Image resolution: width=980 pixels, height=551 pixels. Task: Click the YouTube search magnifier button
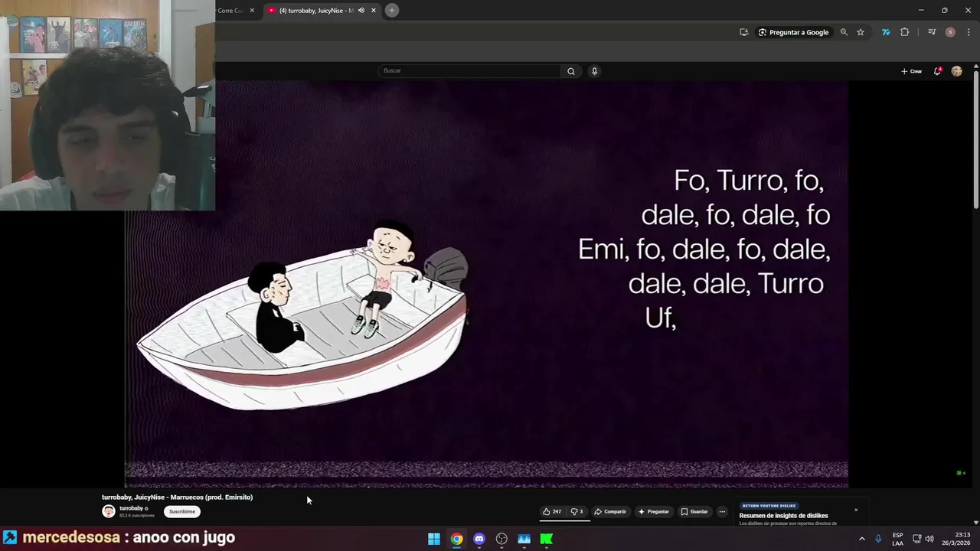click(x=571, y=71)
